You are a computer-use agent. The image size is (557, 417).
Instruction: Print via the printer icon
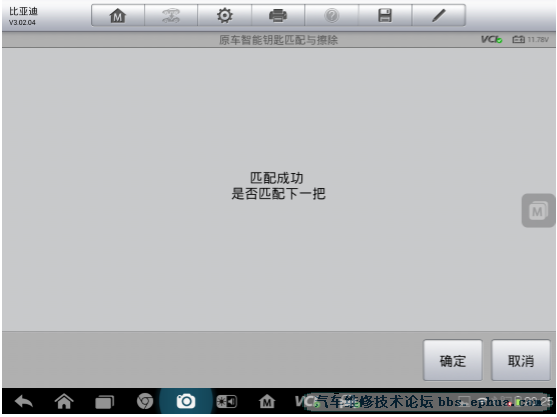point(278,16)
